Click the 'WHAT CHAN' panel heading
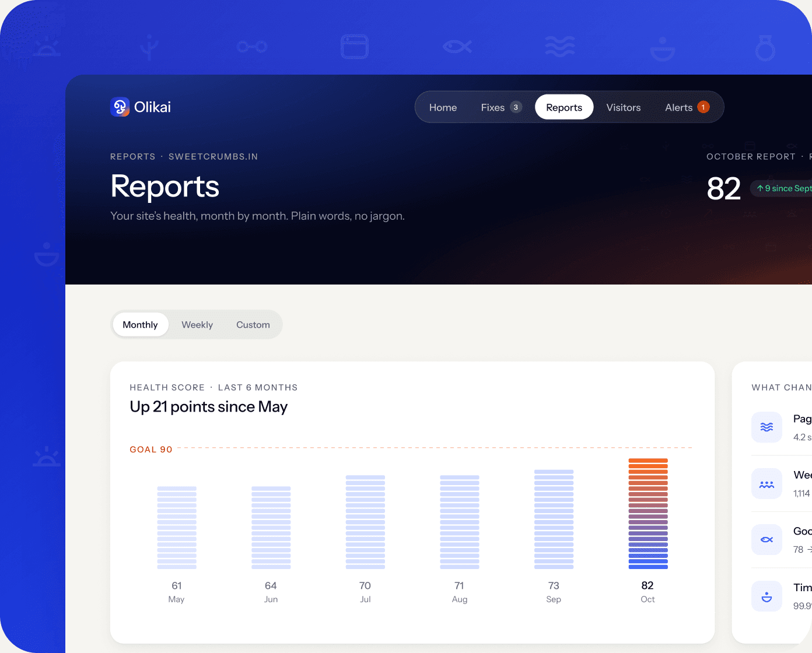 click(x=782, y=388)
